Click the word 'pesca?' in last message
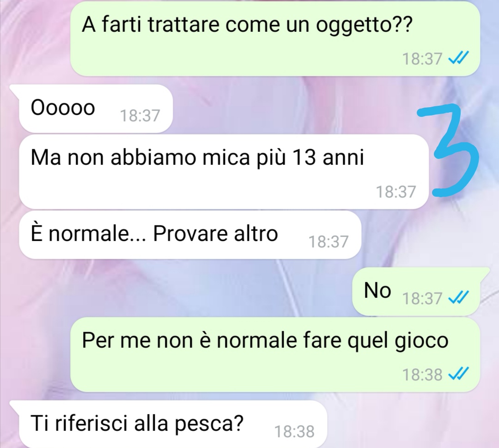The width and height of the screenshot is (499, 448). coord(209,424)
